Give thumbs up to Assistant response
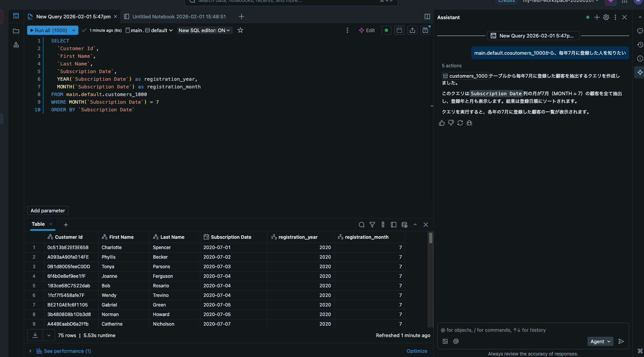The image size is (644, 357). click(442, 123)
